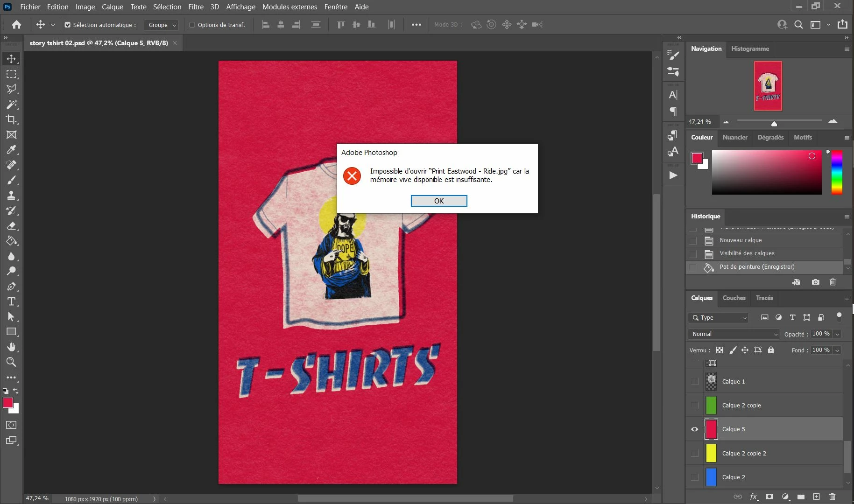Open the Fichier menu
This screenshot has height=504, width=854.
point(30,7)
